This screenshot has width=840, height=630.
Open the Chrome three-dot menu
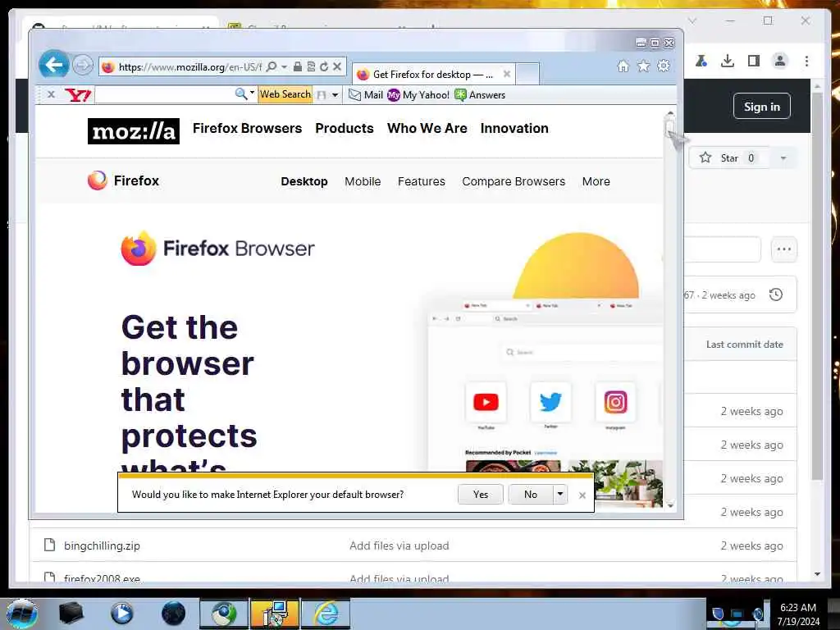(807, 61)
